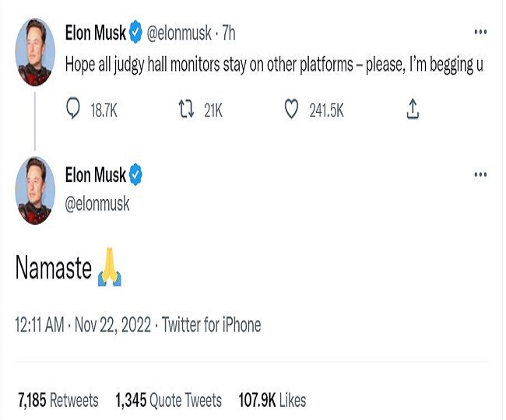Open the 7h timestamp link

click(229, 33)
